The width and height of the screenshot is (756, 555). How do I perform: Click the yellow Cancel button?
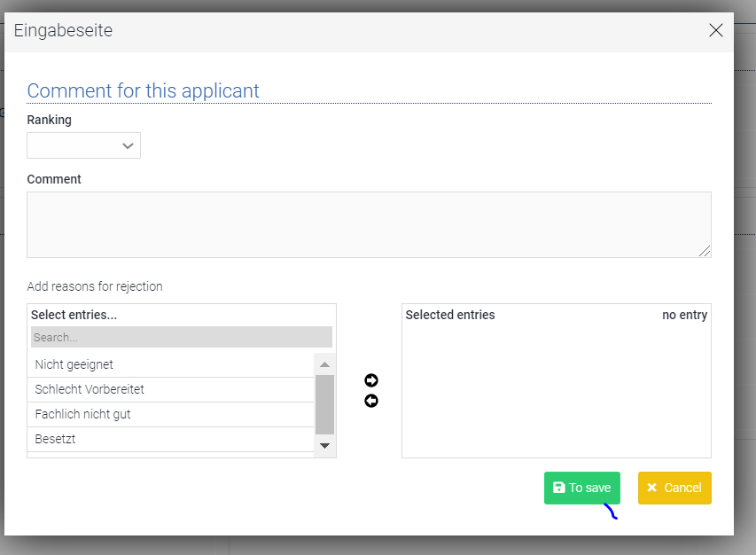pyautogui.click(x=674, y=488)
